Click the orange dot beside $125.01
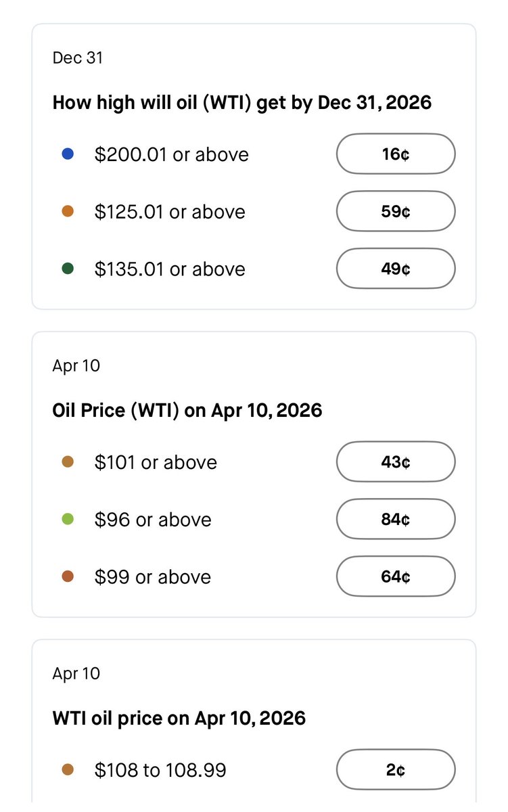The height and width of the screenshot is (812, 508). (68, 212)
